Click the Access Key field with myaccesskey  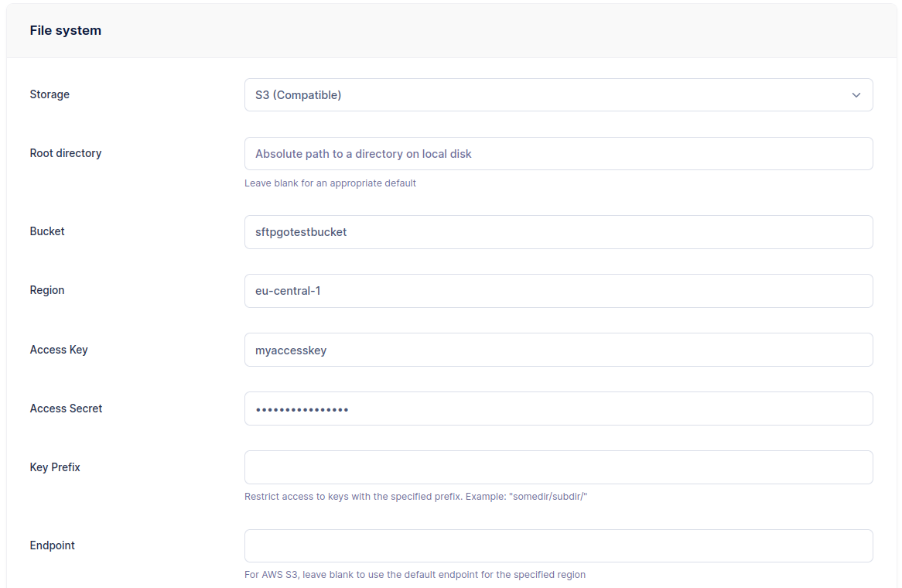coord(558,350)
